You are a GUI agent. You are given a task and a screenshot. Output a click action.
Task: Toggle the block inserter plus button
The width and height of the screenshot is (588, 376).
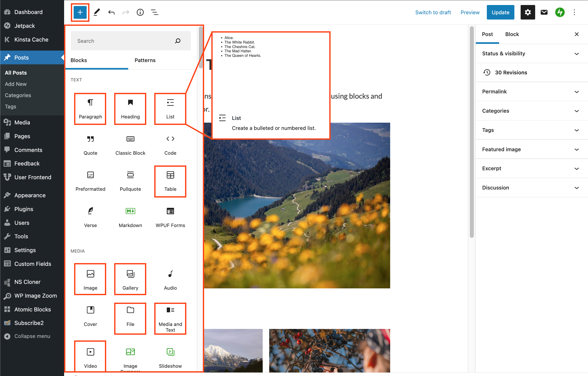[80, 12]
